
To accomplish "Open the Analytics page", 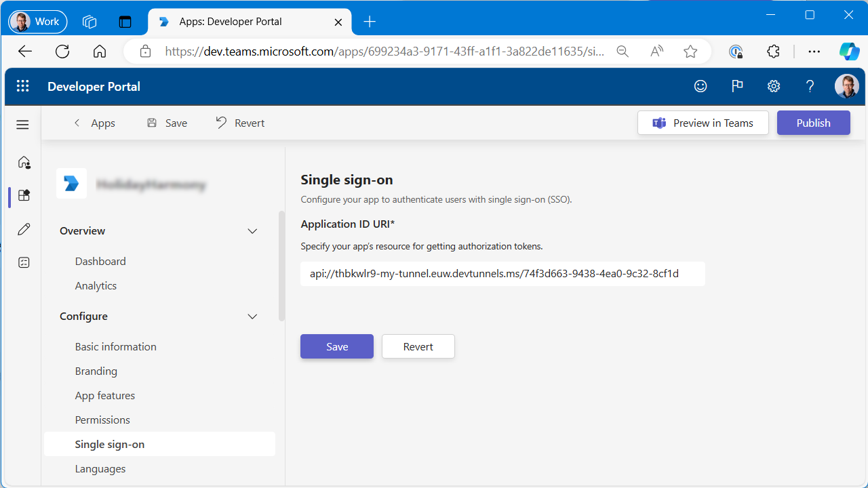I will [x=96, y=285].
